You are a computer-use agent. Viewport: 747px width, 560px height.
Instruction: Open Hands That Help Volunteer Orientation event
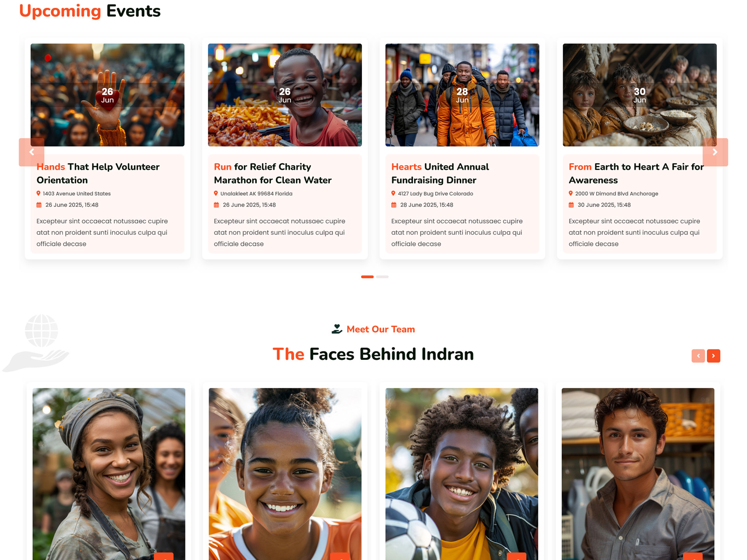(98, 173)
